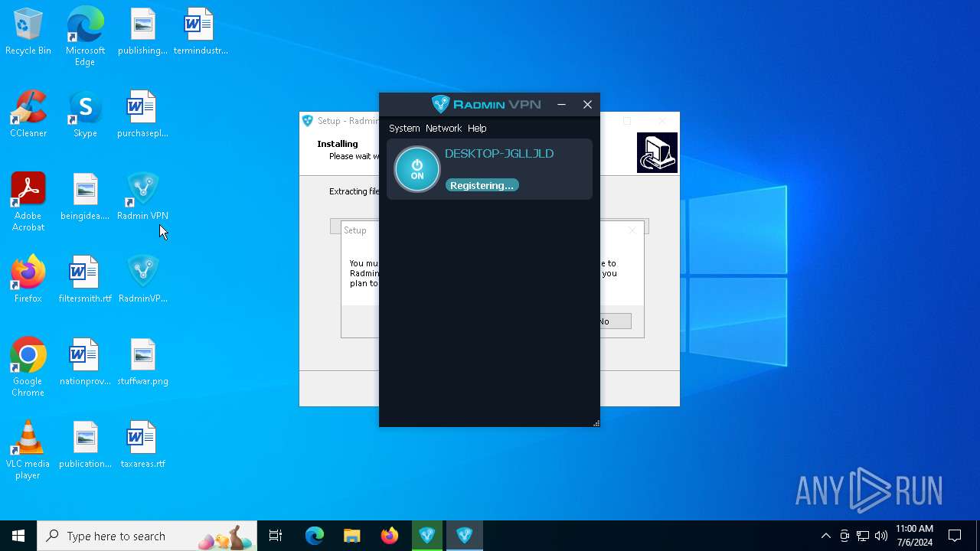Switch to active Radmin VPN taskbar button
The height and width of the screenshot is (551, 980).
coord(465,536)
